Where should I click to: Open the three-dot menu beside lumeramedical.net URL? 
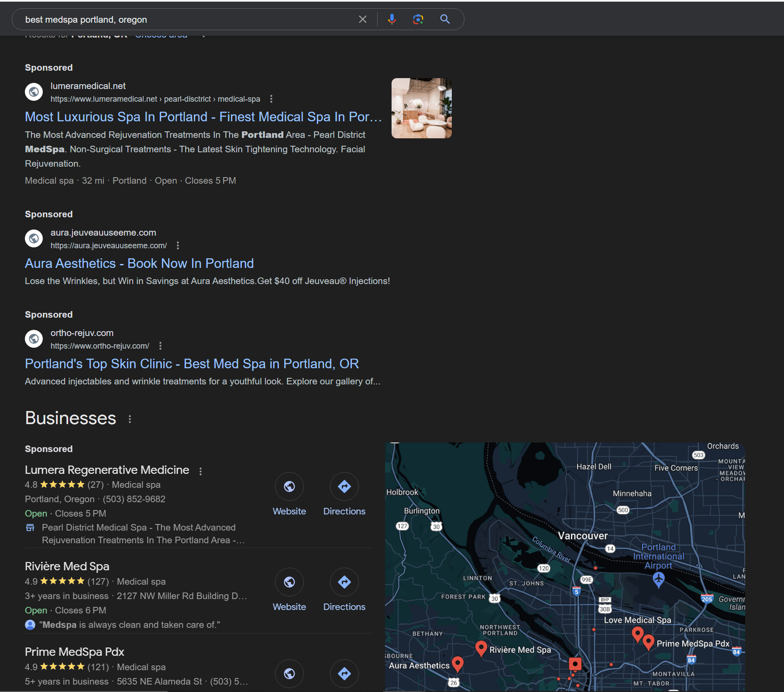tap(271, 99)
